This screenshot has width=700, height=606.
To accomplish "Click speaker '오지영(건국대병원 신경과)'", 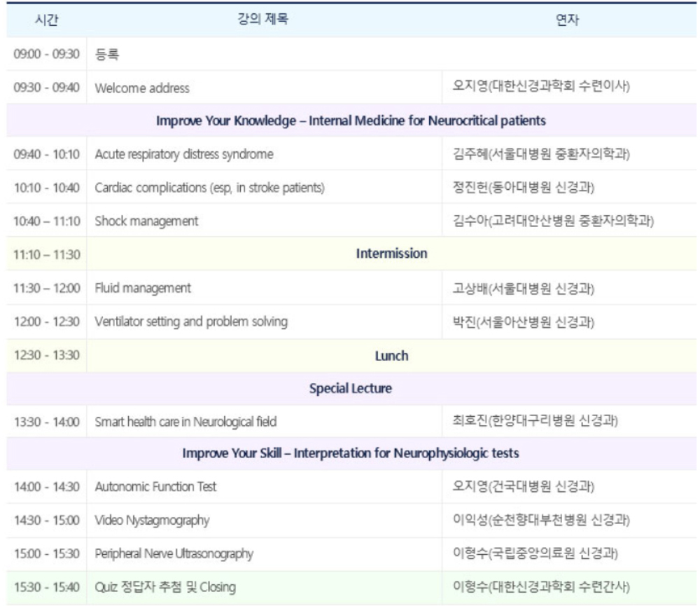I will click(523, 486).
